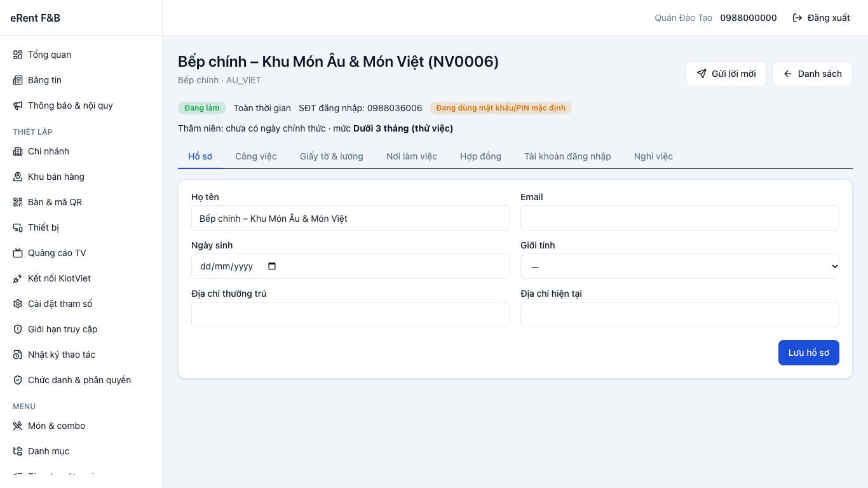Click the eRent F&B brand title

tap(36, 18)
